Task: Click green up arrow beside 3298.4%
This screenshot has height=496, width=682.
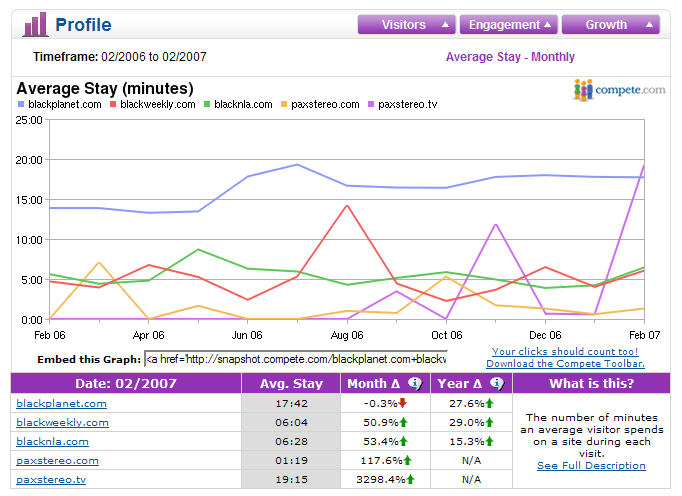Action: (x=411, y=479)
